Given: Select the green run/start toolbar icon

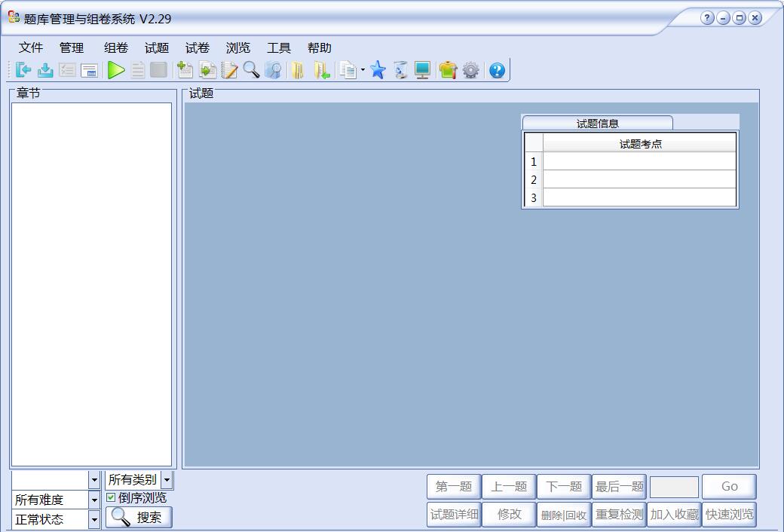Looking at the screenshot, I should pyautogui.click(x=116, y=70).
